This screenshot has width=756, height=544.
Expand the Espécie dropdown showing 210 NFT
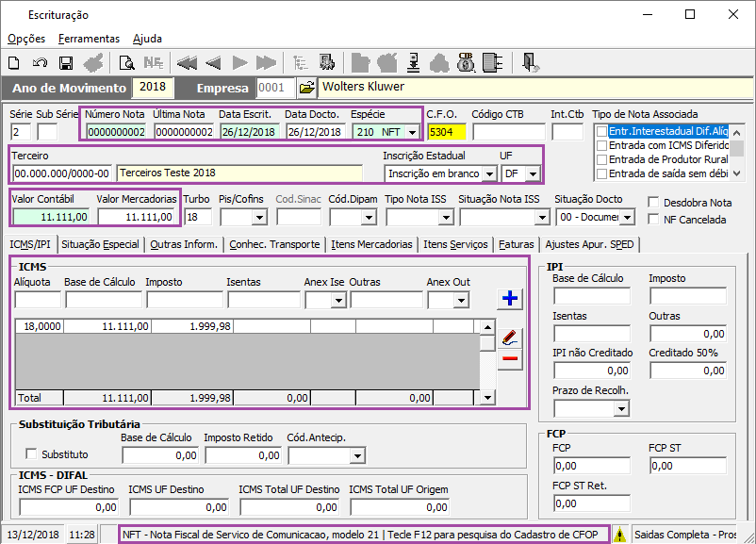tap(412, 132)
